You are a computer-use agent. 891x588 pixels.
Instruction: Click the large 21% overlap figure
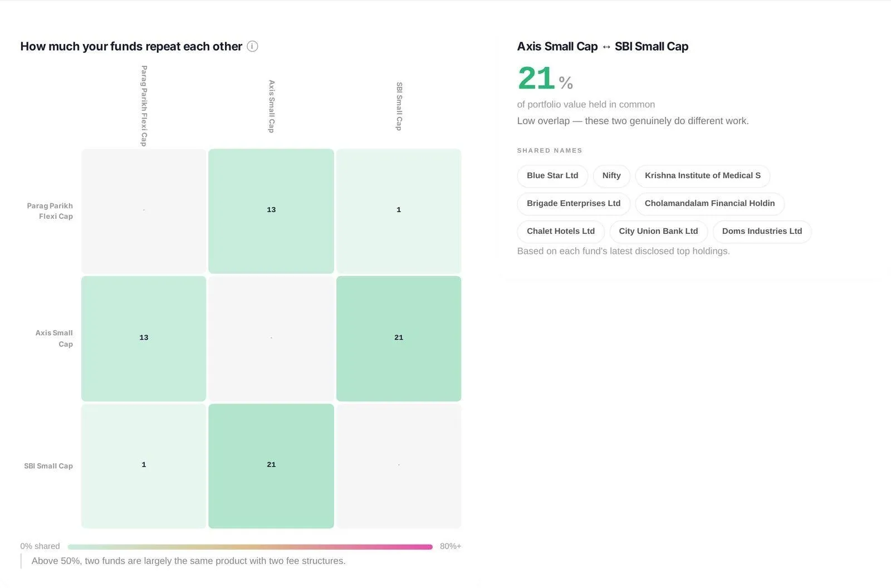(x=545, y=79)
